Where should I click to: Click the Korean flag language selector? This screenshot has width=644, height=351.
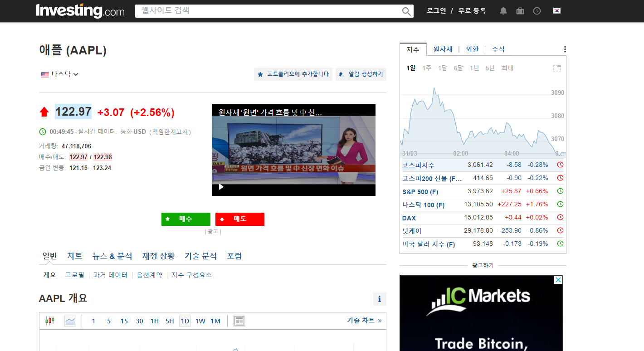(557, 10)
